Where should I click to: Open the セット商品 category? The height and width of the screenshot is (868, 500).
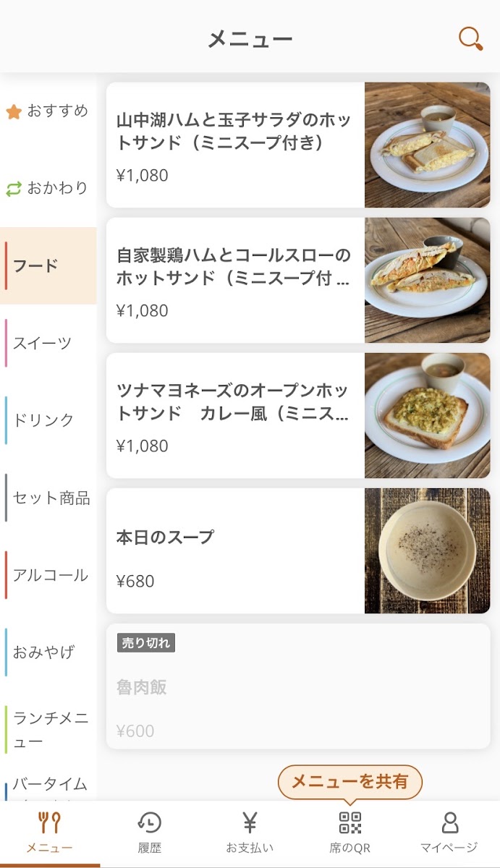pos(49,498)
